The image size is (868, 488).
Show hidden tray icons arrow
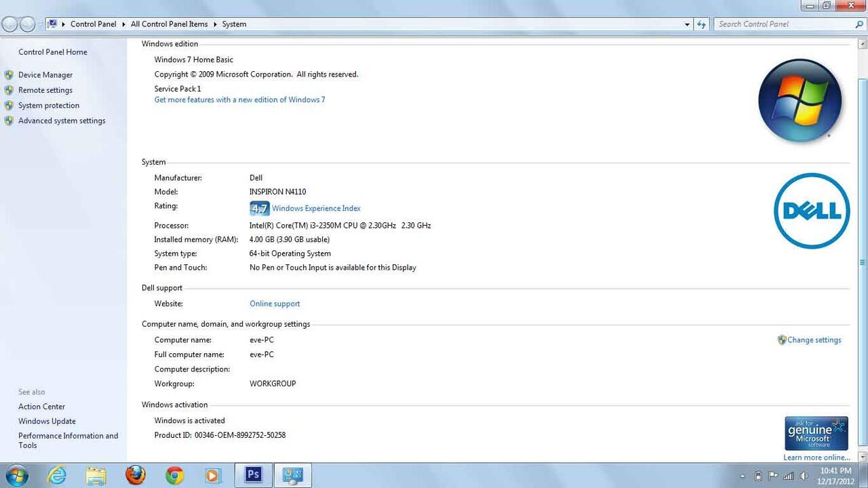pos(742,476)
